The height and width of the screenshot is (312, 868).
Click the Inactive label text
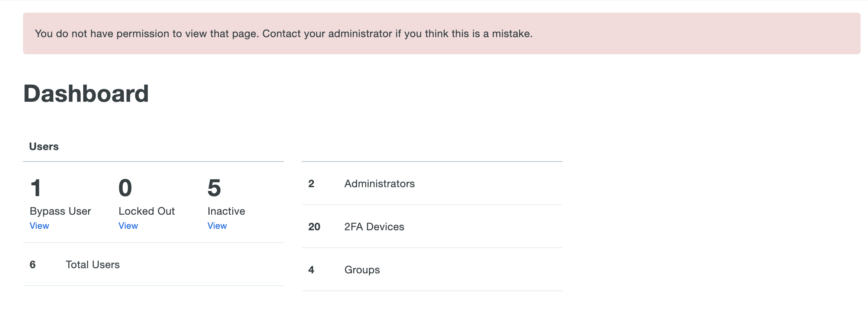[x=226, y=211]
